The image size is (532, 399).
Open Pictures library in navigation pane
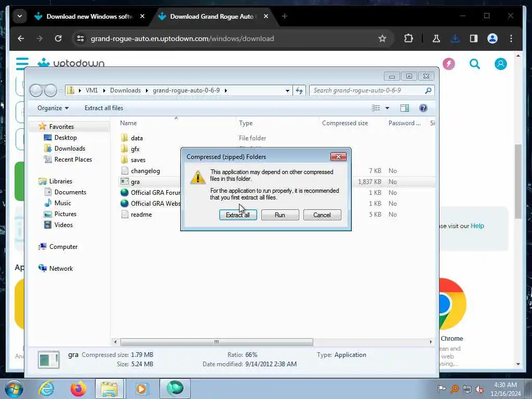click(x=65, y=214)
